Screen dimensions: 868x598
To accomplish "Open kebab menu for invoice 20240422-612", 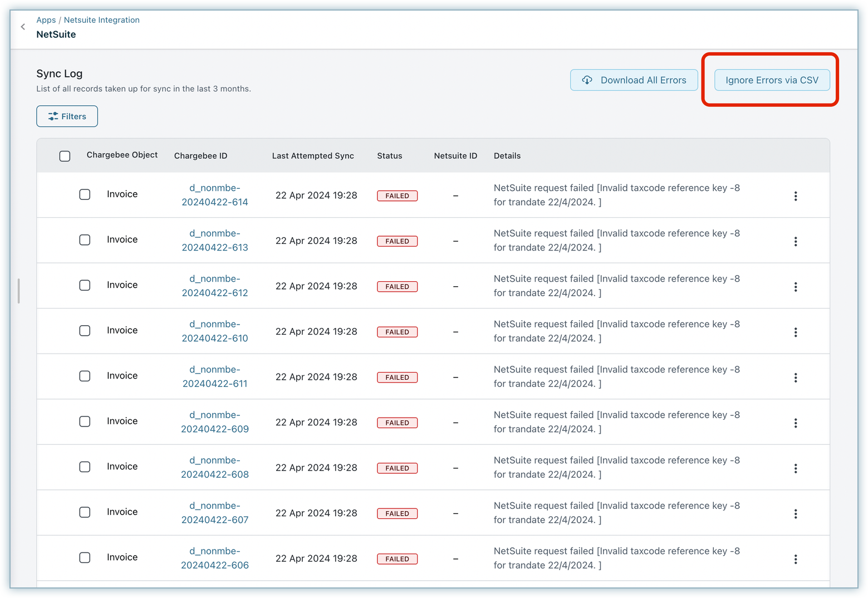I will (x=796, y=287).
